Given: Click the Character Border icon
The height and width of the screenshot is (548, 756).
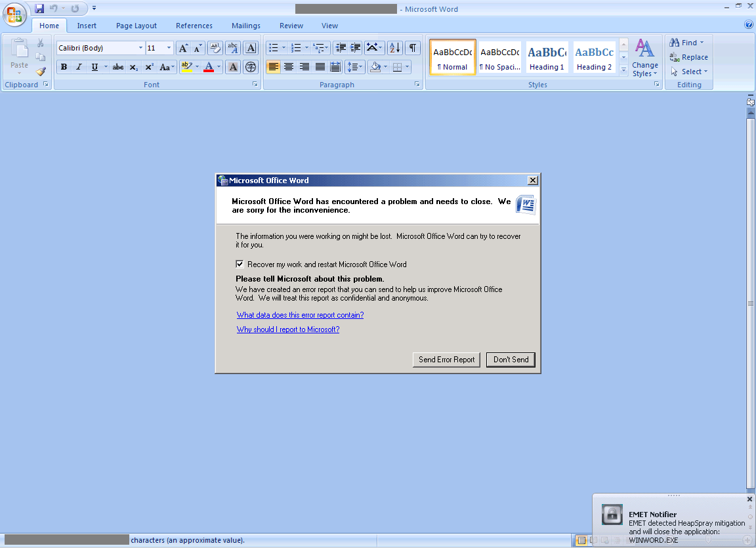Looking at the screenshot, I should pos(251,48).
